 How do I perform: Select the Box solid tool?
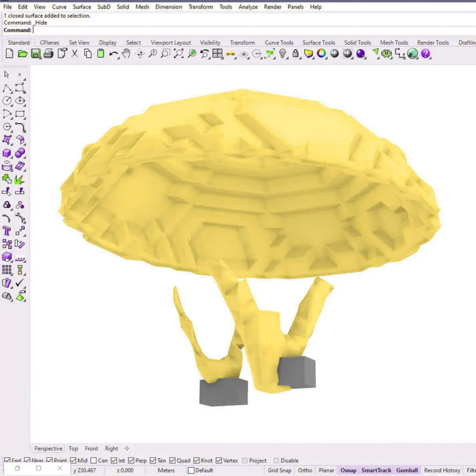click(7, 153)
